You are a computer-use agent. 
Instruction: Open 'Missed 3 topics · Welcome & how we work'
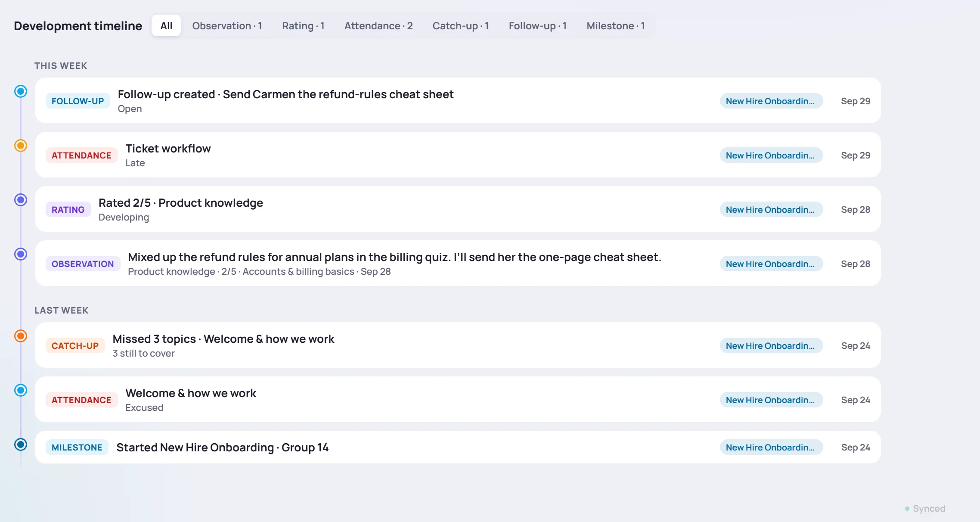(458, 345)
